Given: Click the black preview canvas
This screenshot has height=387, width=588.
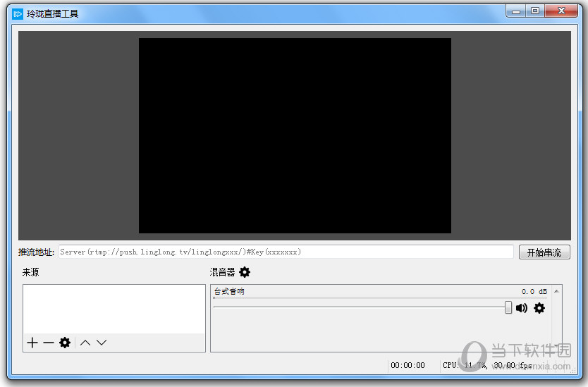Looking at the screenshot, I should pyautogui.click(x=295, y=135).
